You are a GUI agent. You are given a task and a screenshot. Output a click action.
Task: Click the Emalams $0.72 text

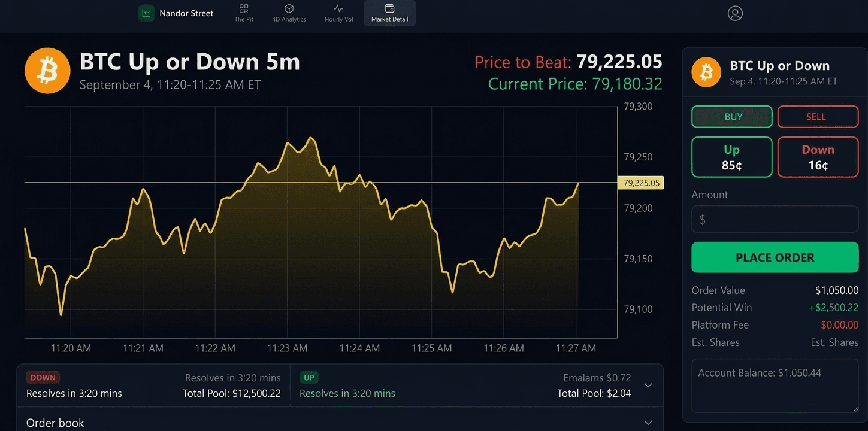click(597, 378)
